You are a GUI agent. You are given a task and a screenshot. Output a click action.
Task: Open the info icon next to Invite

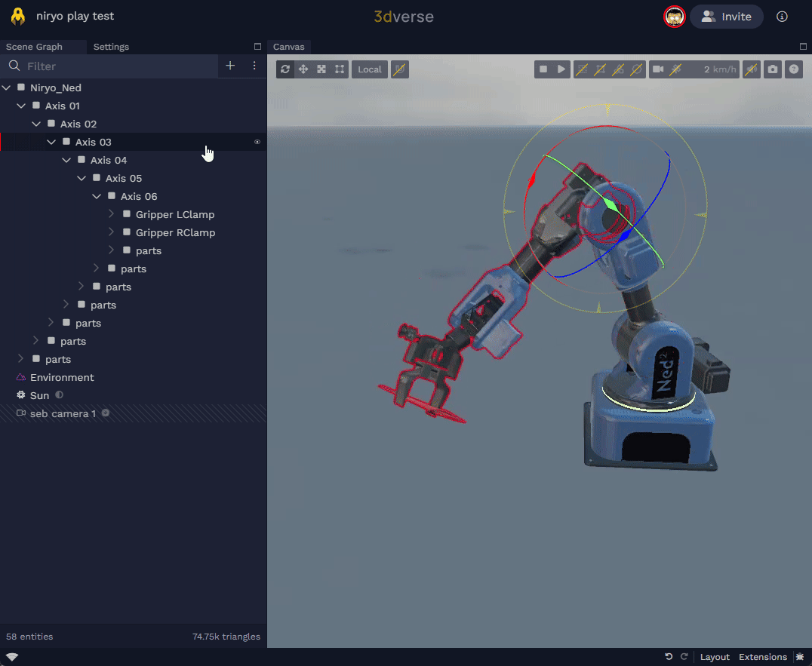pyautogui.click(x=783, y=17)
